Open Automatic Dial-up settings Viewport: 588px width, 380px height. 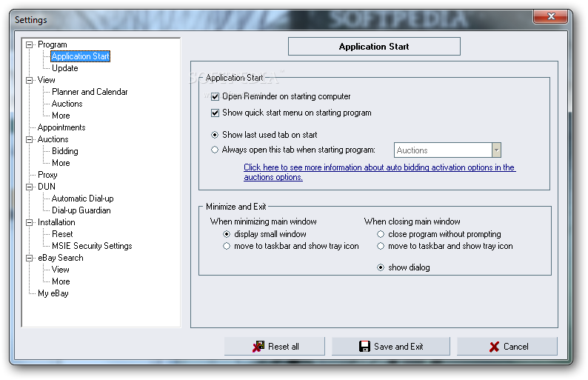82,199
